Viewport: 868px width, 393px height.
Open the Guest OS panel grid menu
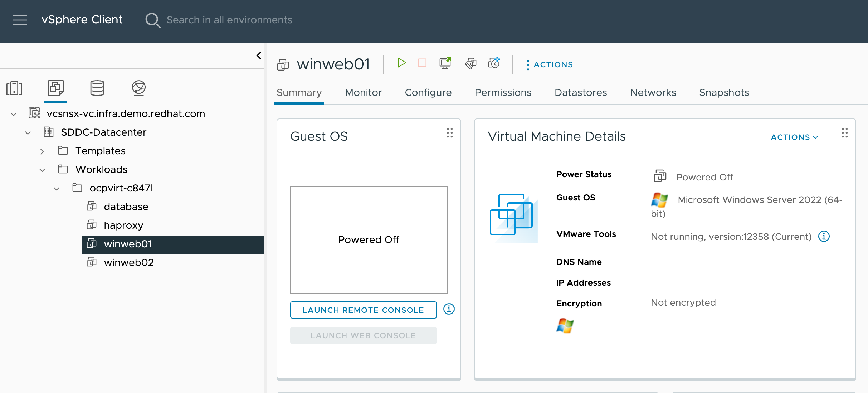pos(449,133)
